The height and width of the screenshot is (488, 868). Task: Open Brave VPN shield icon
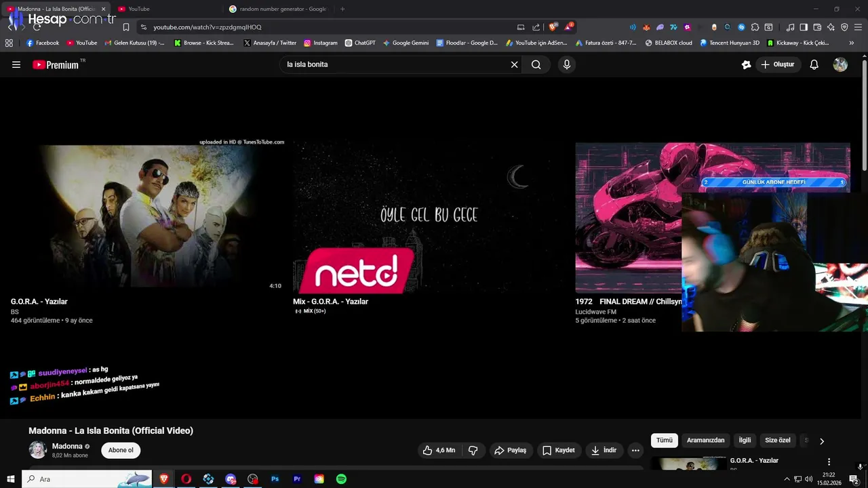pos(844,27)
